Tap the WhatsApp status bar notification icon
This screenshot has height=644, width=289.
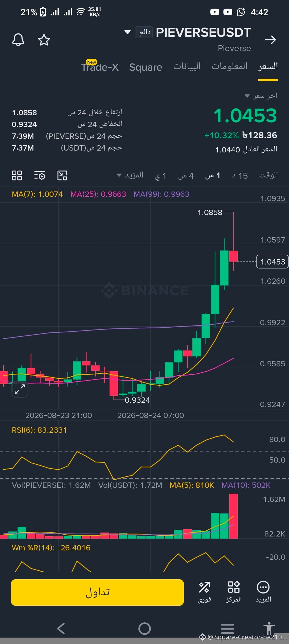[x=241, y=12]
